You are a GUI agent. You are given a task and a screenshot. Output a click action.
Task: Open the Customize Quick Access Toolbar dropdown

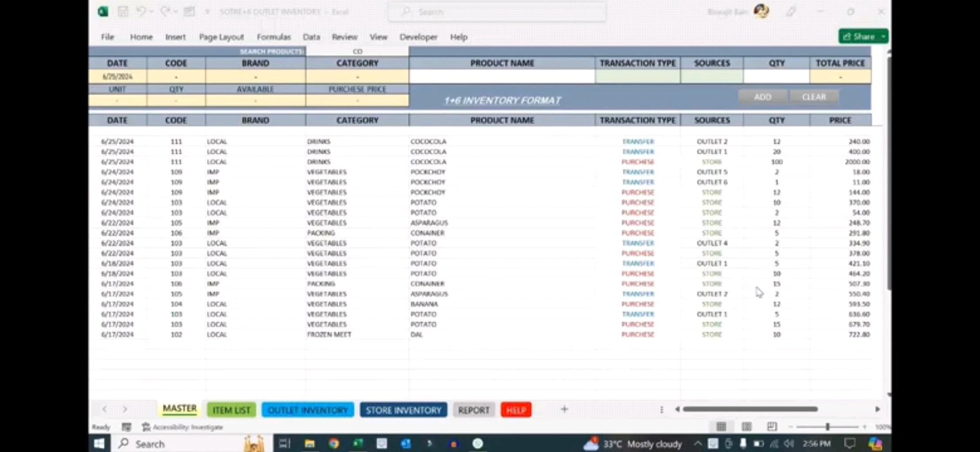click(x=207, y=12)
